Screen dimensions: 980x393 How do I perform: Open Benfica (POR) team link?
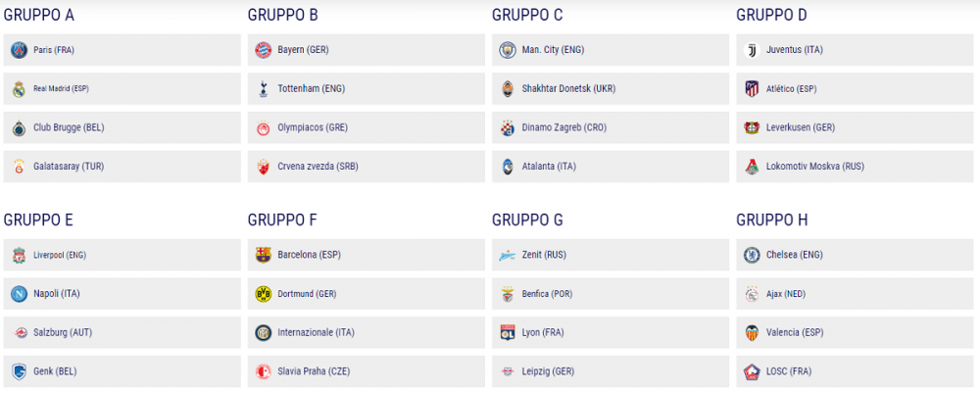point(547,294)
